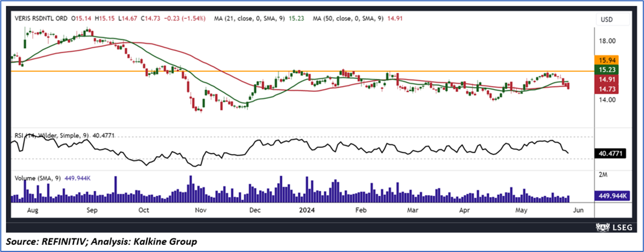Screen dimensions: 644x252
Task: Click the Mar label on time axis
Action: coord(412,210)
